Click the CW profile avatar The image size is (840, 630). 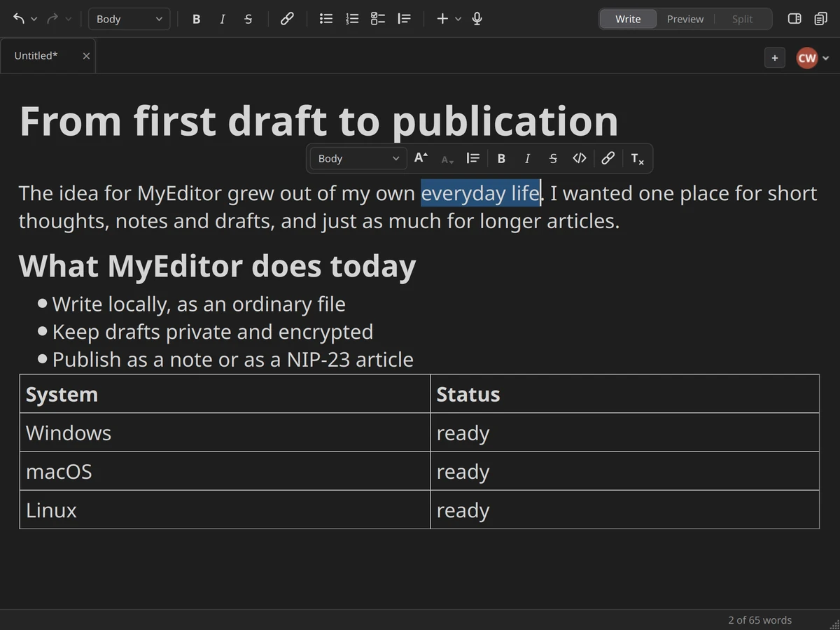pos(807,58)
